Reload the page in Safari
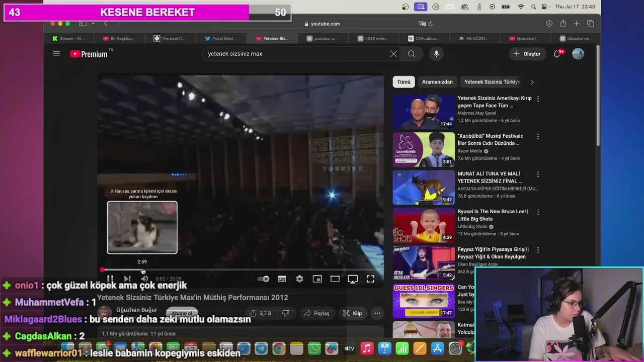644x362 pixels. (x=430, y=24)
